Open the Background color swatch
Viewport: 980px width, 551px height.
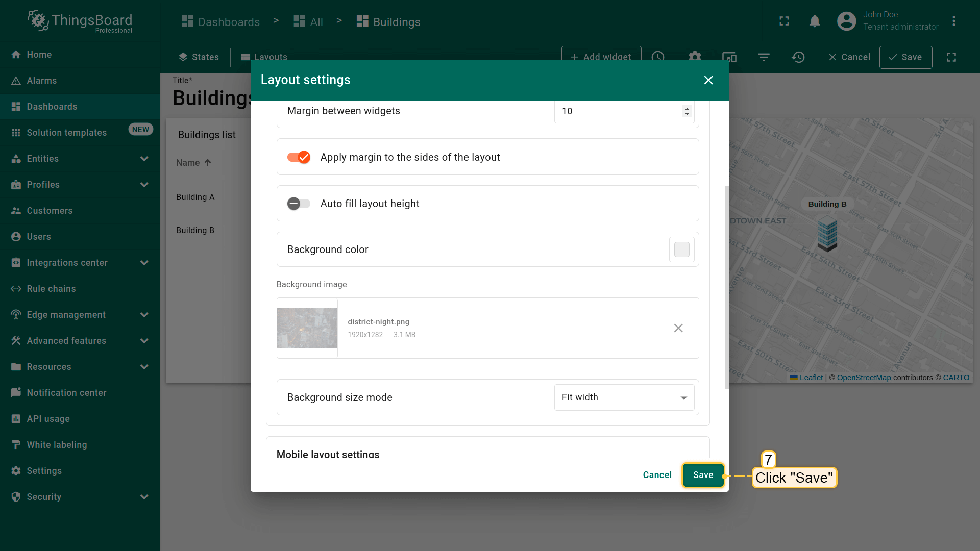[x=681, y=249]
